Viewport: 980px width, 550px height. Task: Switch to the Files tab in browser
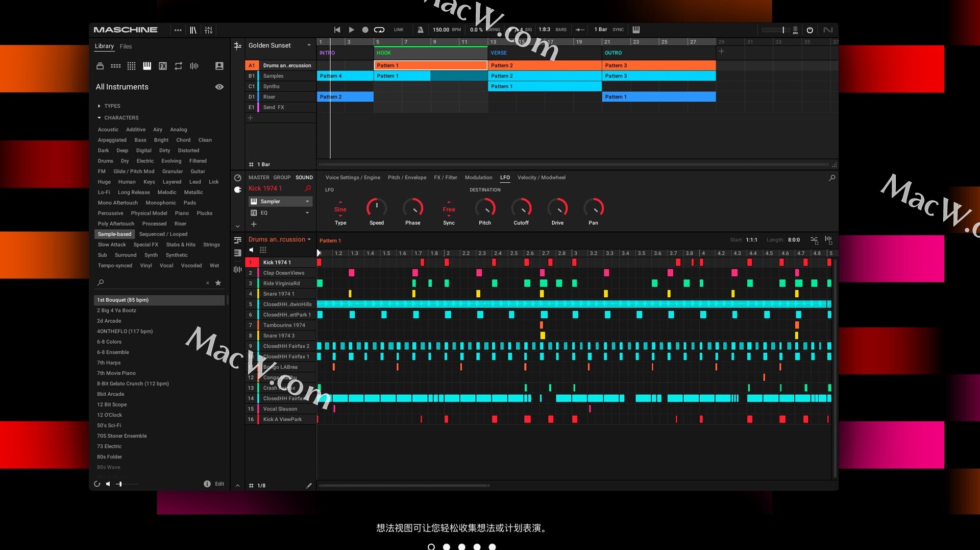[x=126, y=46]
